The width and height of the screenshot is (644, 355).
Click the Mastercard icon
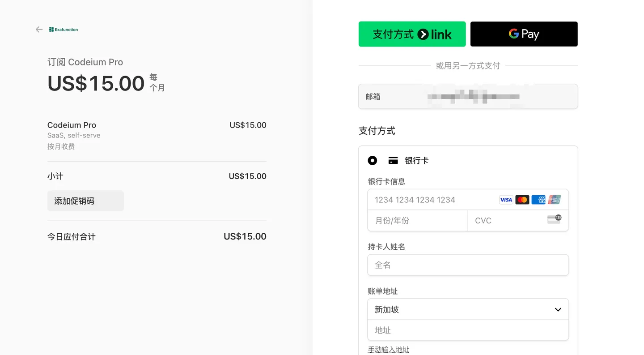click(522, 200)
